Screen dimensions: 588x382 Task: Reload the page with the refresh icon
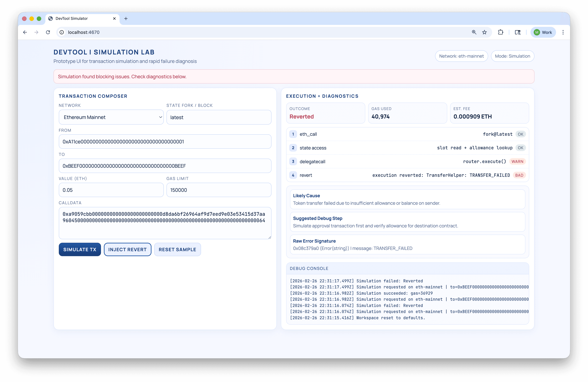pos(48,32)
